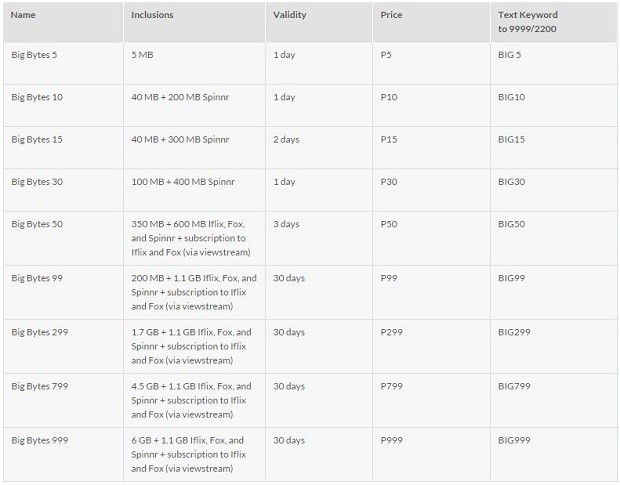
Task: Select the Big Bytes 799 plan name
Action: [39, 386]
